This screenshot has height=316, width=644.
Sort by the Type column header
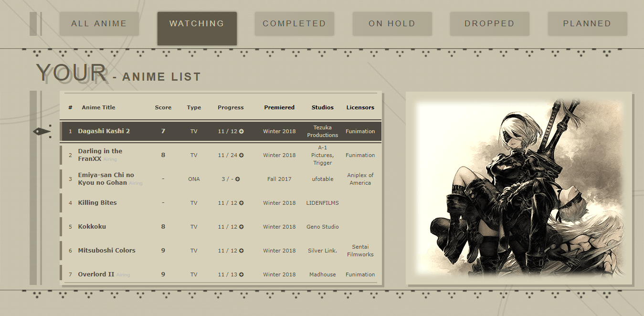pyautogui.click(x=194, y=107)
